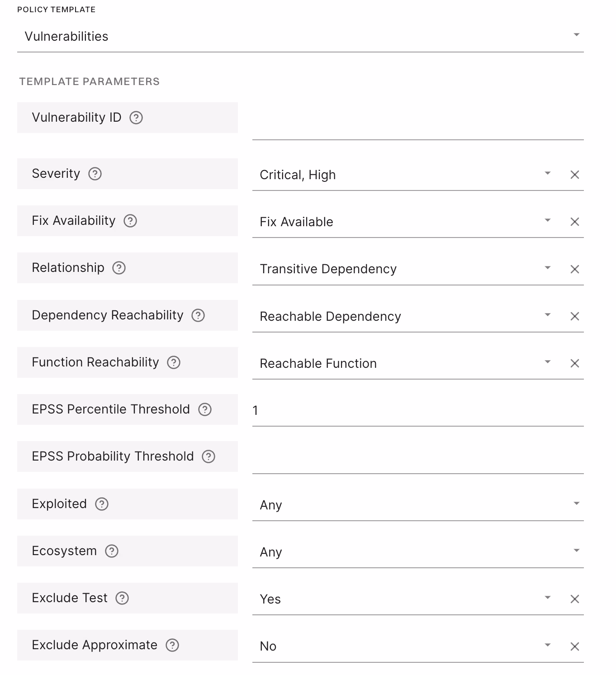Expand the Reachable Function dropdown
The height and width of the screenshot is (675, 616).
548,362
